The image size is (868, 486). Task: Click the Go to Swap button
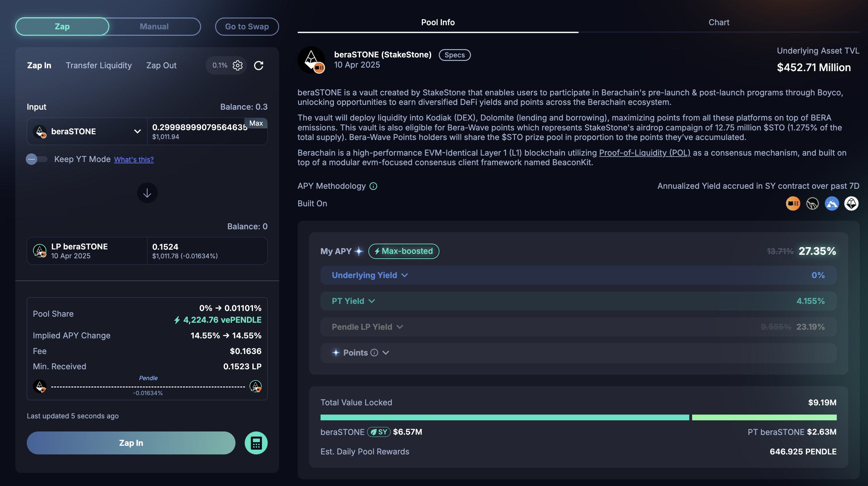click(247, 27)
